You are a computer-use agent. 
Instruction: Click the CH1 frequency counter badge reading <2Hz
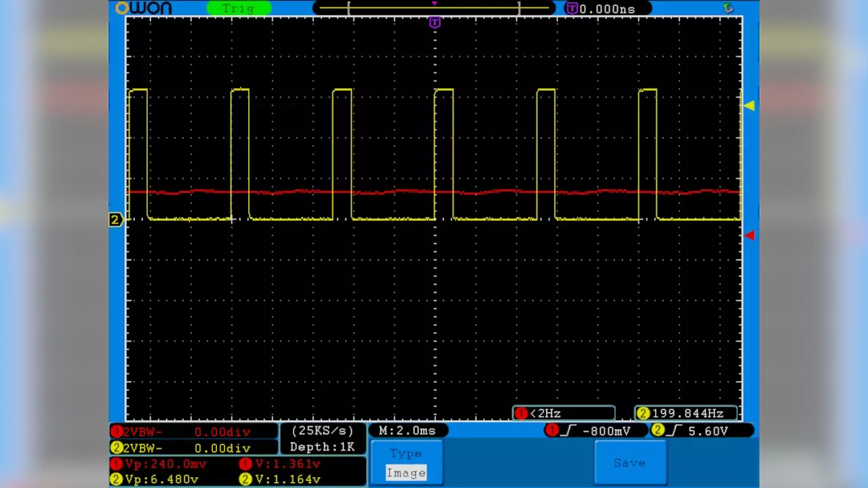[x=564, y=413]
